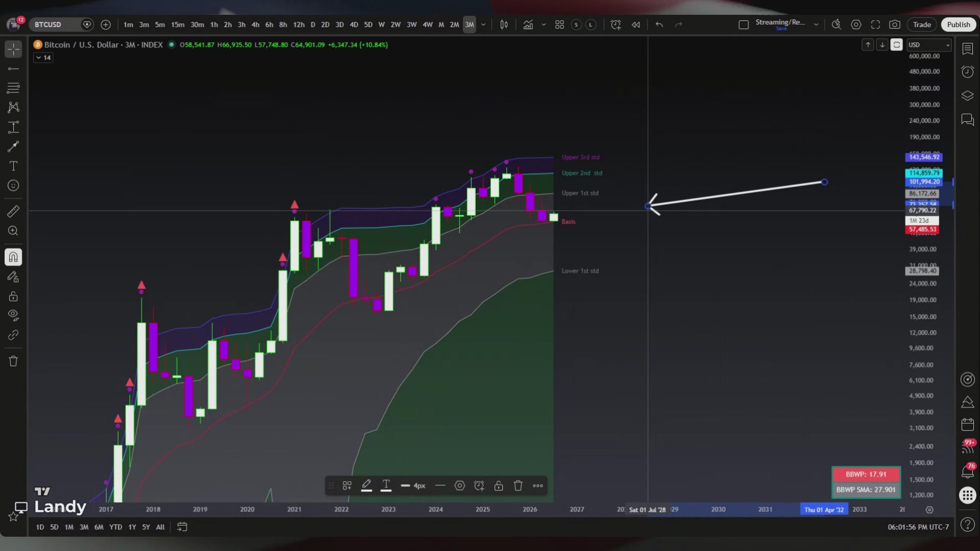Expand the timeframe dropdown arrow
Image resolution: width=980 pixels, height=551 pixels.
483,24
